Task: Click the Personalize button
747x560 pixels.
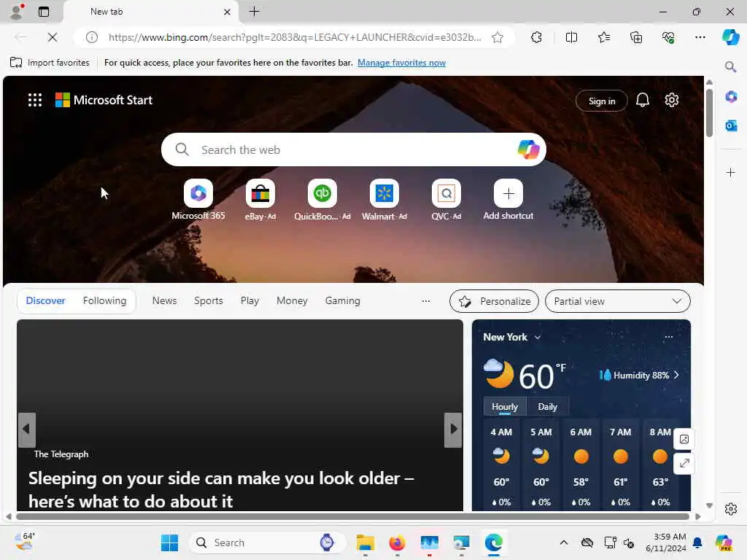Action: tap(494, 301)
